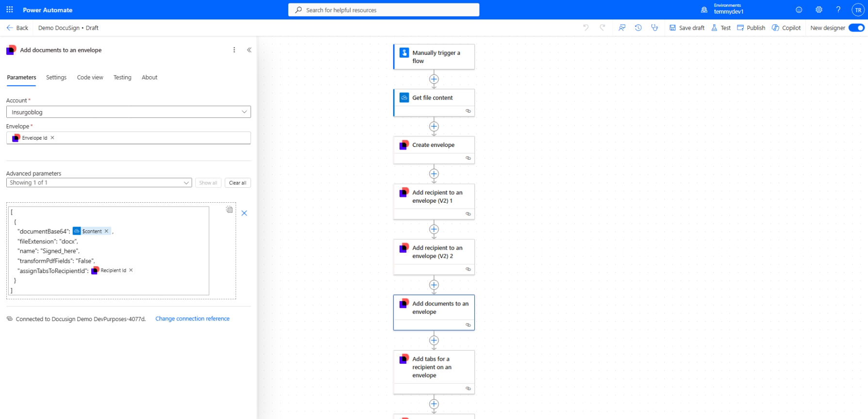Screen dimensions: 868x419
Task: Click the Environments globe icon
Action: pyautogui.click(x=704, y=10)
